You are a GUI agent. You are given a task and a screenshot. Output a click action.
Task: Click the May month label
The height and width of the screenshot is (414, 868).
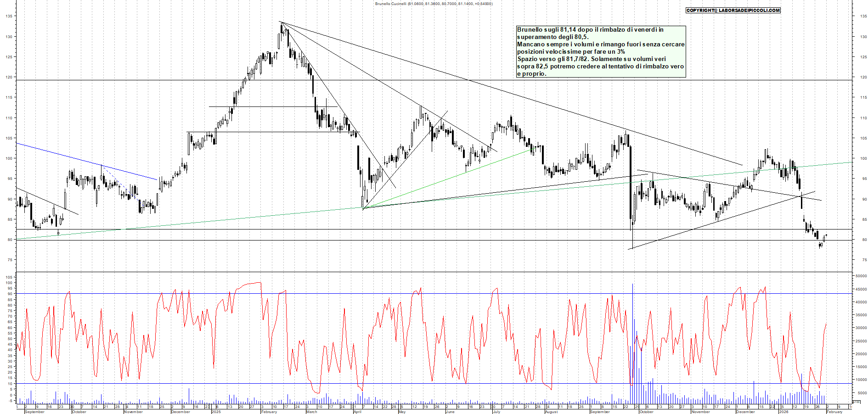402,412
